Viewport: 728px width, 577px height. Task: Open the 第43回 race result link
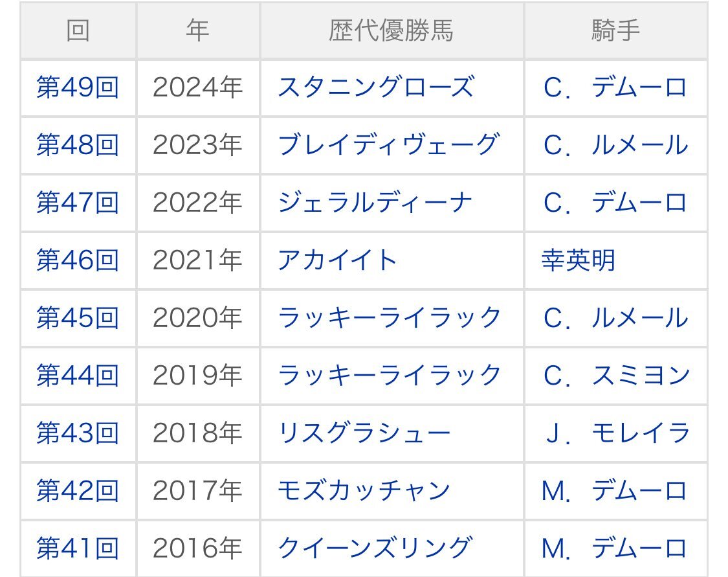pos(78,433)
